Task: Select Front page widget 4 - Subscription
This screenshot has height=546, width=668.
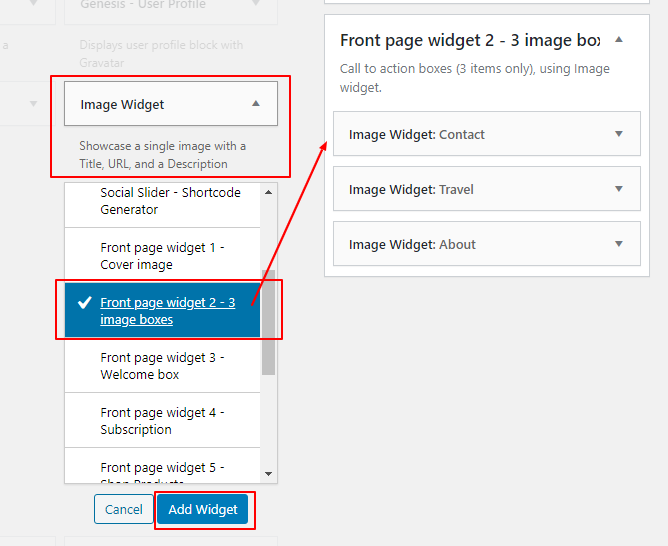Action: pos(162,420)
